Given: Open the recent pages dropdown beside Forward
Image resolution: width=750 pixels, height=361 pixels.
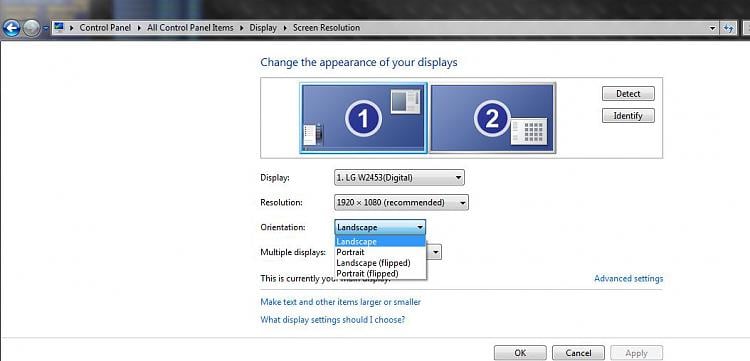Looking at the screenshot, I should click(x=46, y=28).
